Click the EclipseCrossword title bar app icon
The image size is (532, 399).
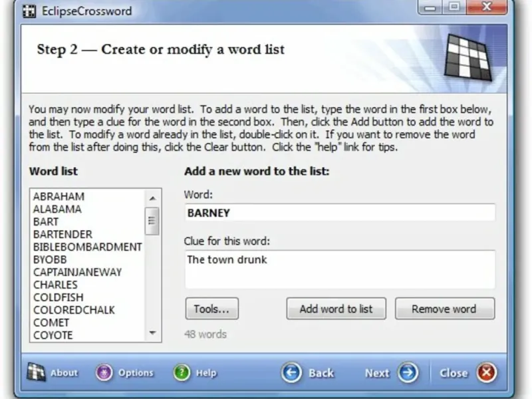[29, 11]
